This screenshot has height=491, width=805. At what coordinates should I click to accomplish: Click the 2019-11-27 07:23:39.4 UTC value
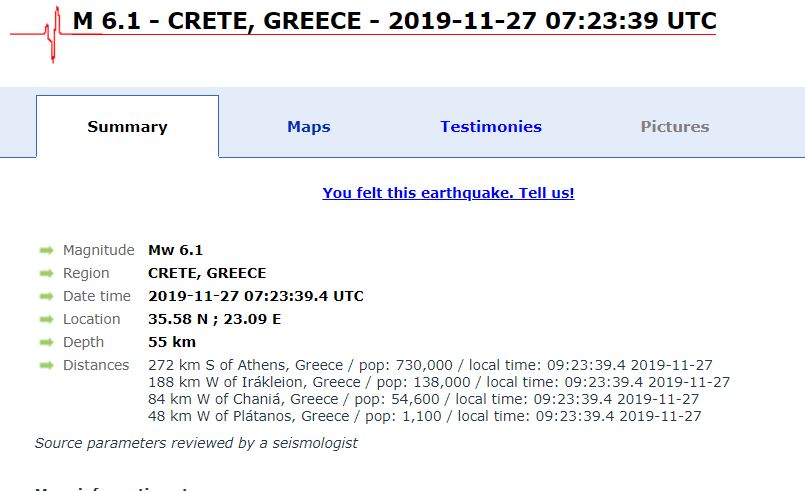[x=256, y=296]
